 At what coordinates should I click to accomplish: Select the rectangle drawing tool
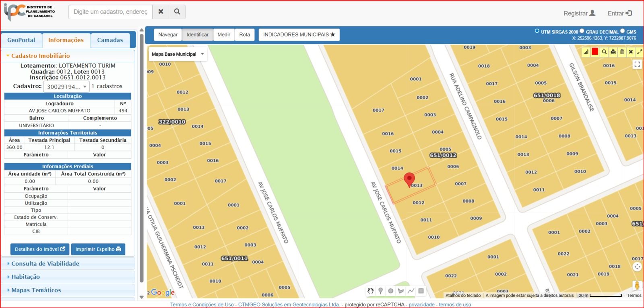point(421,291)
